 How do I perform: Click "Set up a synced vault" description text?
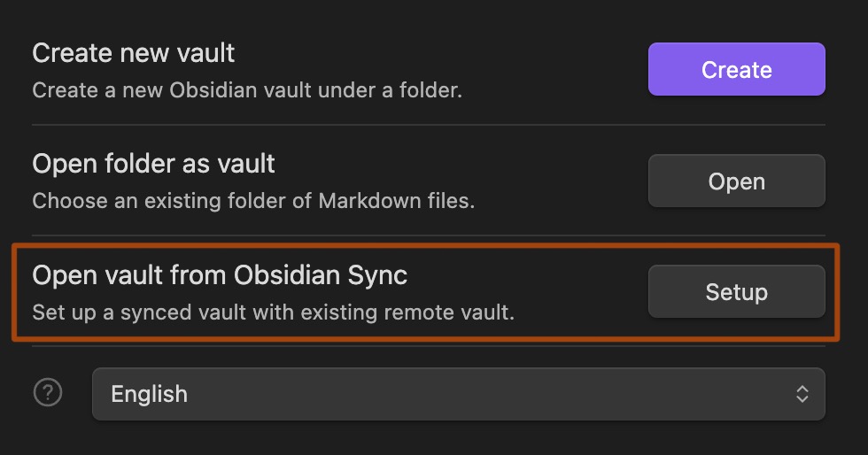274,312
